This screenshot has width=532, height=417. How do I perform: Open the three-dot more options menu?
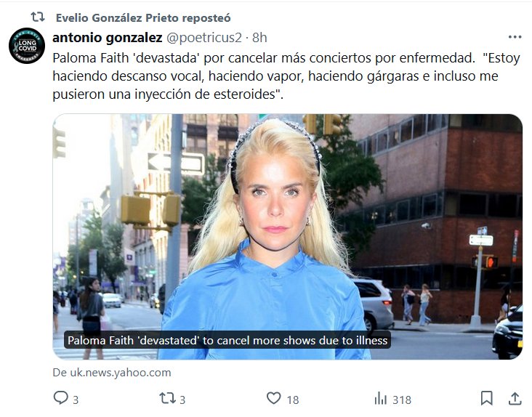[515, 37]
